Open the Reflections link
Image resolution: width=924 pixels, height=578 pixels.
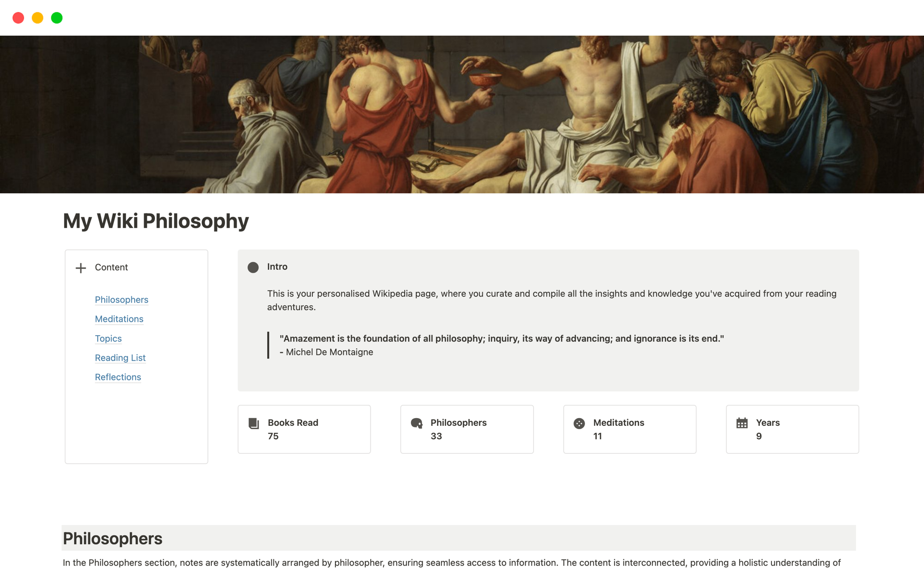[x=118, y=377]
